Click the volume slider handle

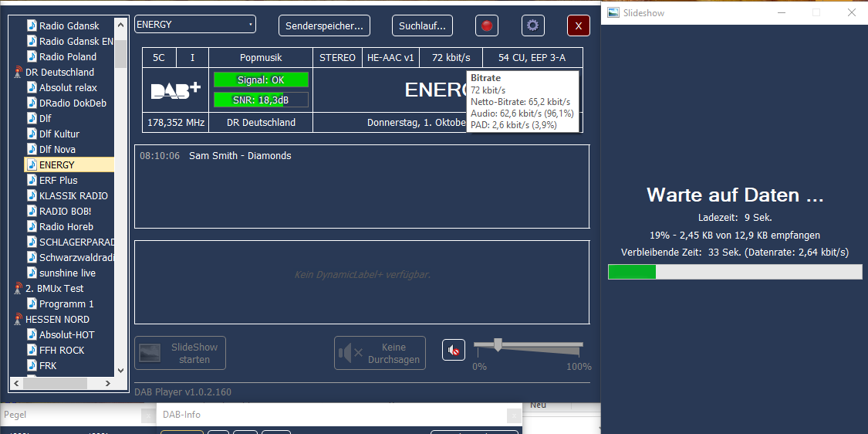(x=498, y=344)
